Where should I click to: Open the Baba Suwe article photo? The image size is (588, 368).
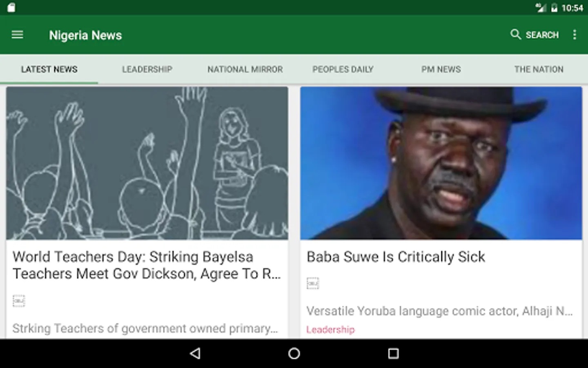pyautogui.click(x=441, y=163)
